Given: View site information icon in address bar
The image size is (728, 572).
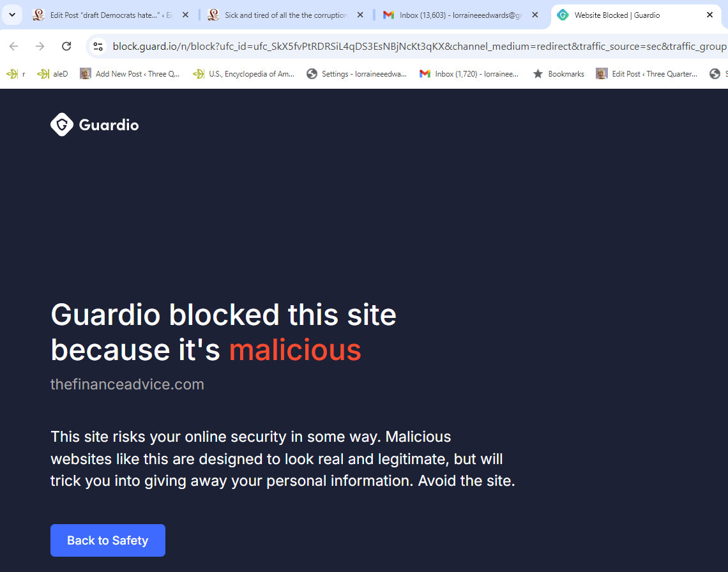Looking at the screenshot, I should tap(98, 46).
